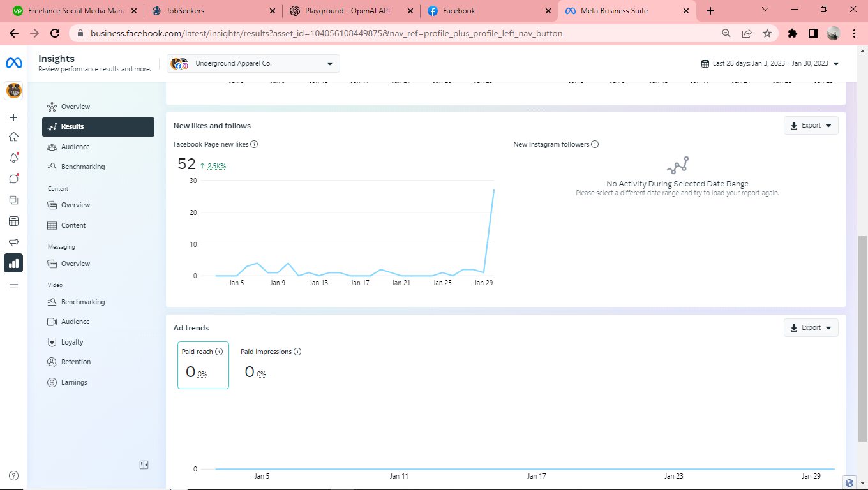Show info icon beside Paid reach
Image resolution: width=868 pixels, height=490 pixels.
click(x=219, y=352)
